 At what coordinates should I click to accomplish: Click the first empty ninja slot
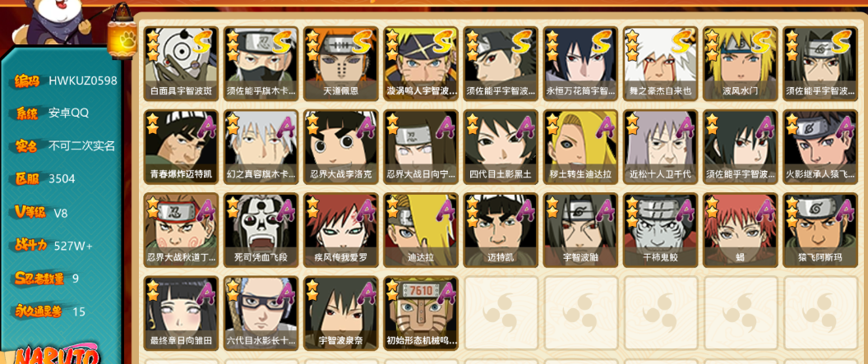coord(501,314)
